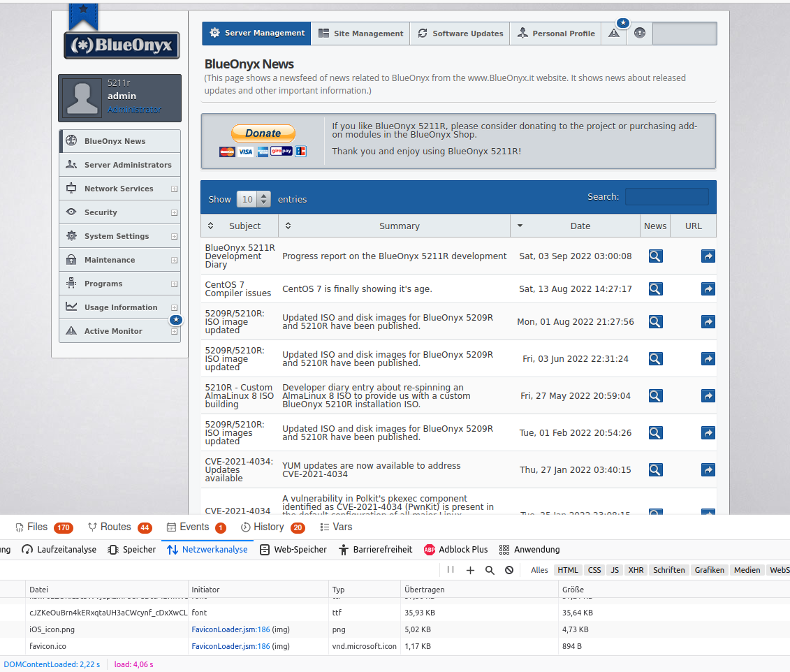The width and height of the screenshot is (790, 672).
Task: Sort table by Summary column
Action: 394,226
